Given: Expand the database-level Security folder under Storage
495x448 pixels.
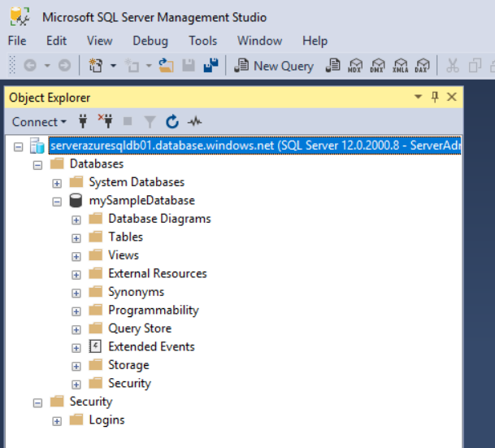Looking at the screenshot, I should (76, 385).
